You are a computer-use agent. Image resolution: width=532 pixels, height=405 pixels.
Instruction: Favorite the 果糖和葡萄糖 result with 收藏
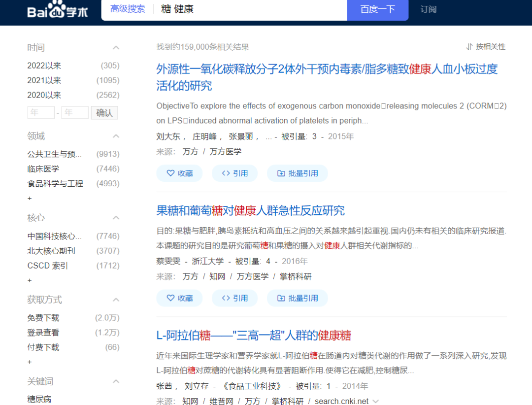[180, 298]
